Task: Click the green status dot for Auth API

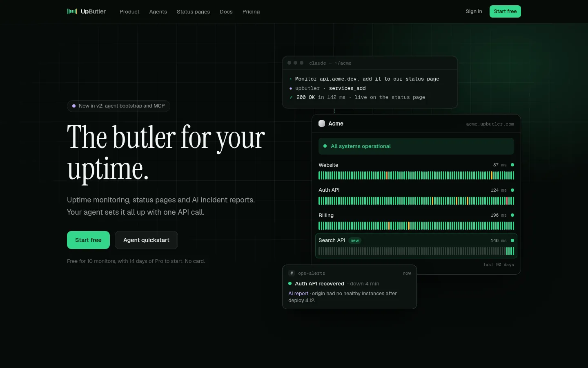Action: [x=512, y=190]
